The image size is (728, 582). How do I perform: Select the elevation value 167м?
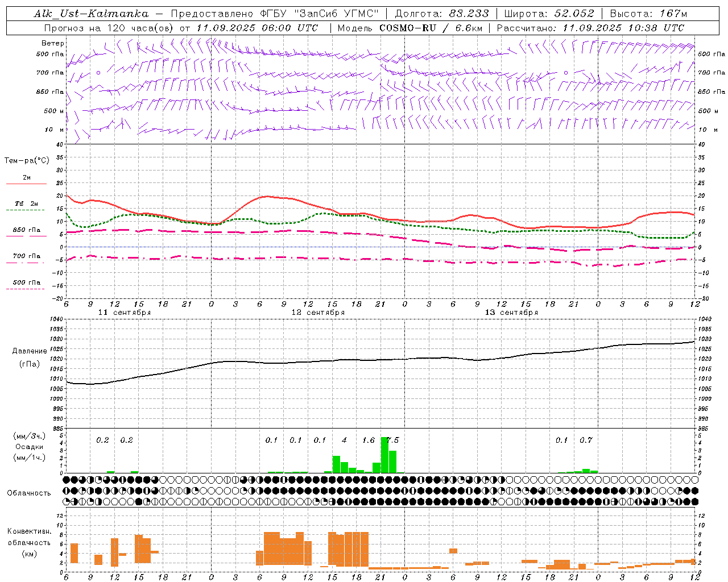pos(673,14)
